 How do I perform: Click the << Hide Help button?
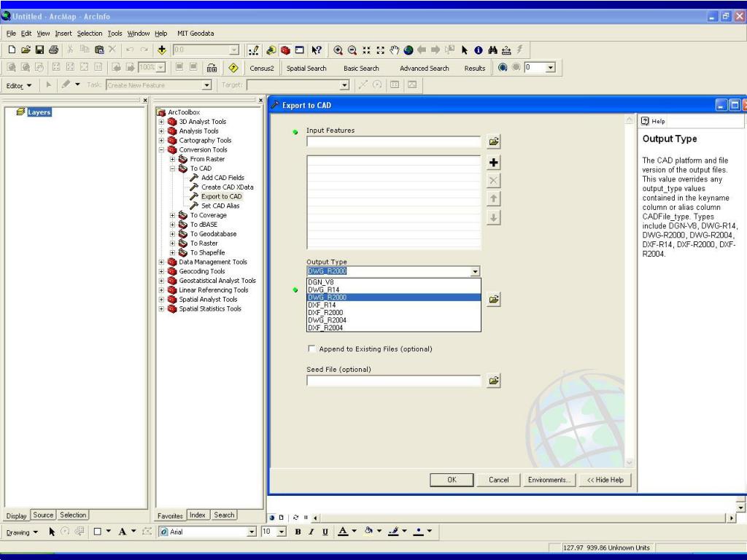[605, 480]
